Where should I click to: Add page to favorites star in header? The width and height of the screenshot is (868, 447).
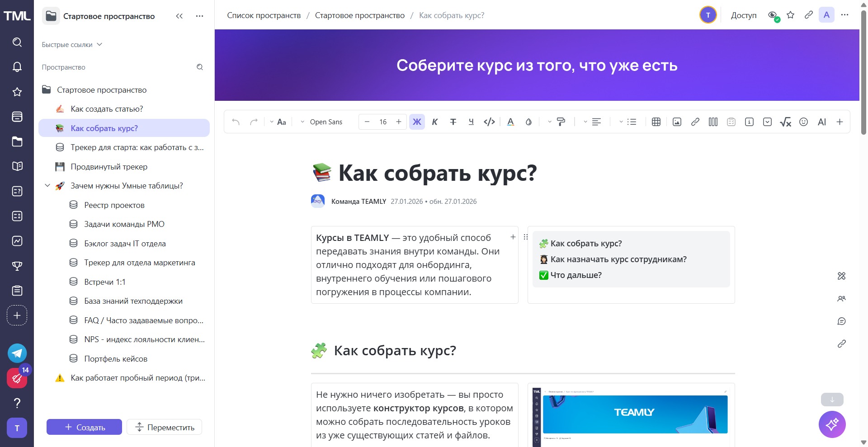790,15
